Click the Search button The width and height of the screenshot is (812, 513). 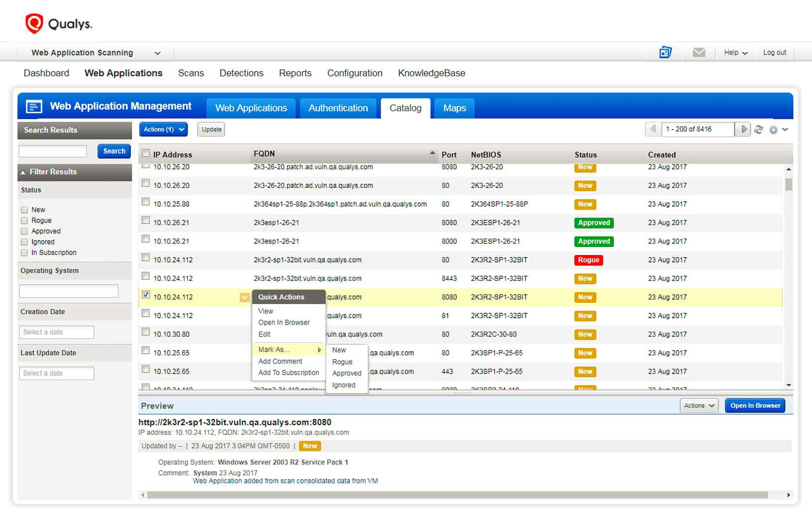click(x=114, y=151)
